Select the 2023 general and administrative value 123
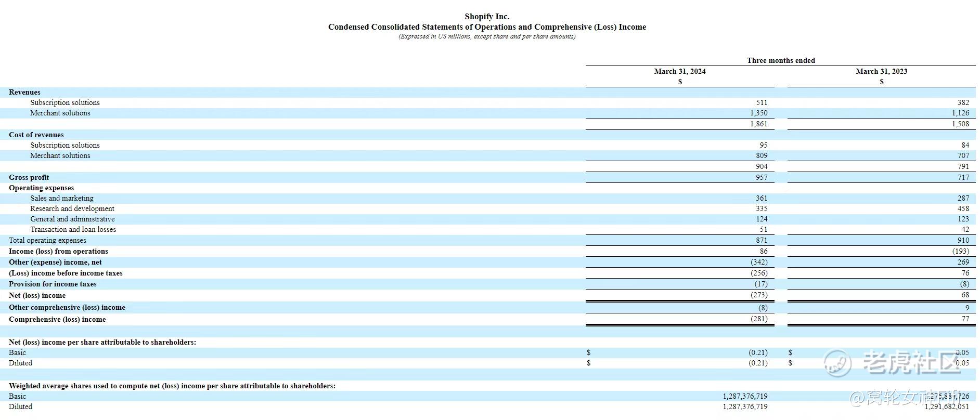 (963, 219)
